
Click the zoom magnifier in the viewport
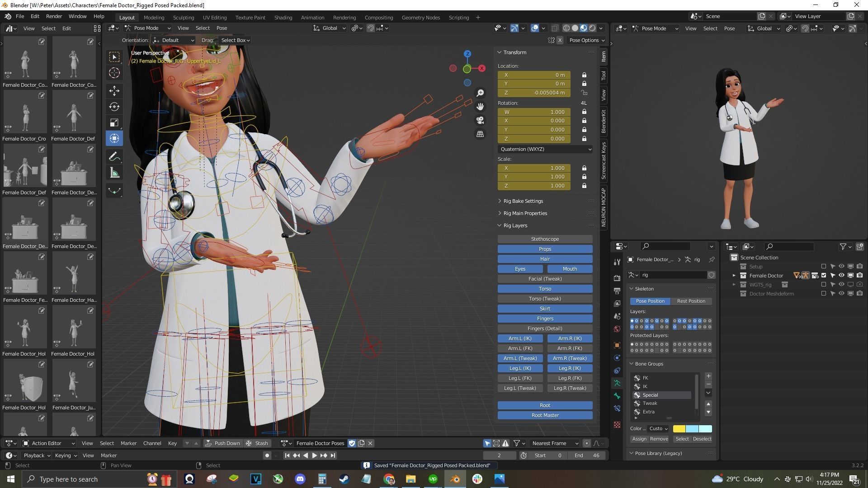(480, 93)
